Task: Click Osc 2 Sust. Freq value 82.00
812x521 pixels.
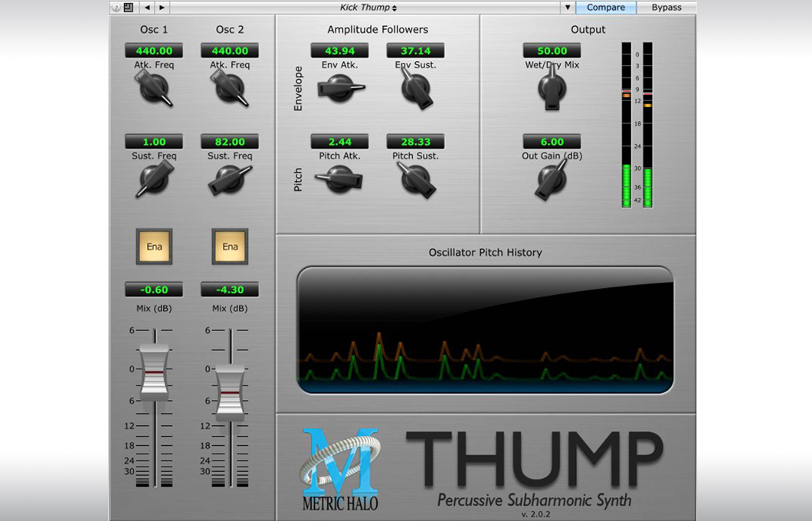Action: (229, 142)
